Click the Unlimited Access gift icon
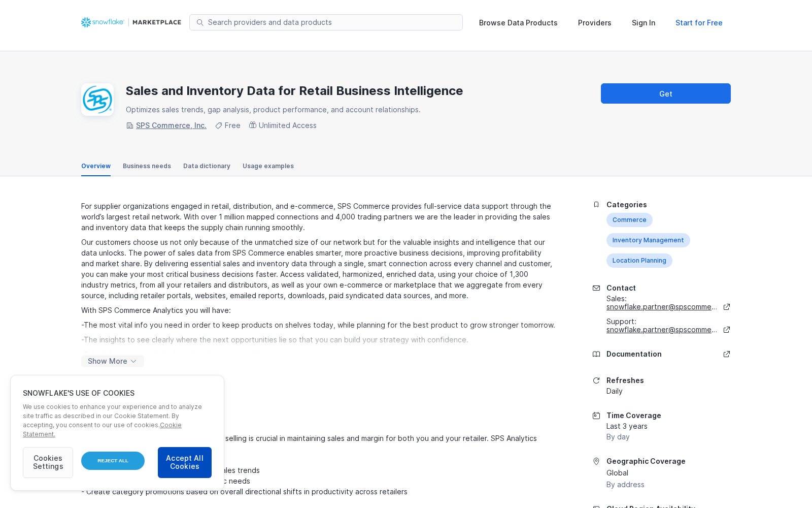Viewport: 812px width, 508px height. pyautogui.click(x=252, y=125)
